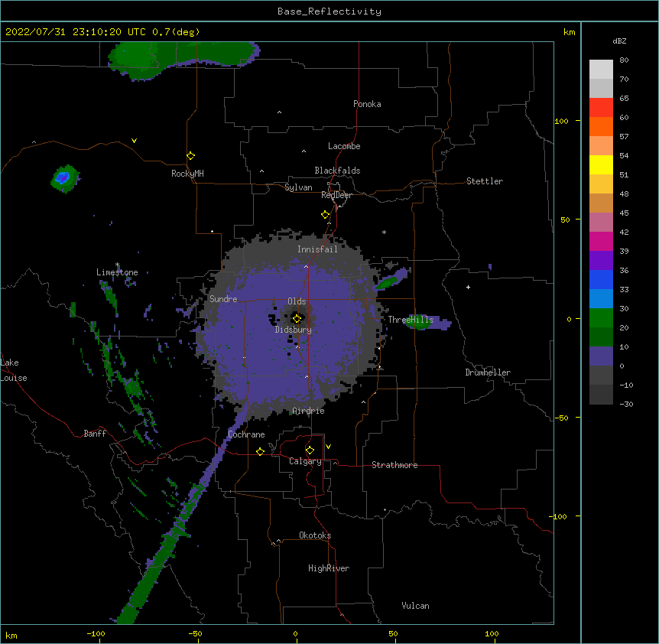Click the Calgary city label
Viewport: 659px width, 644px height.
pyautogui.click(x=305, y=461)
